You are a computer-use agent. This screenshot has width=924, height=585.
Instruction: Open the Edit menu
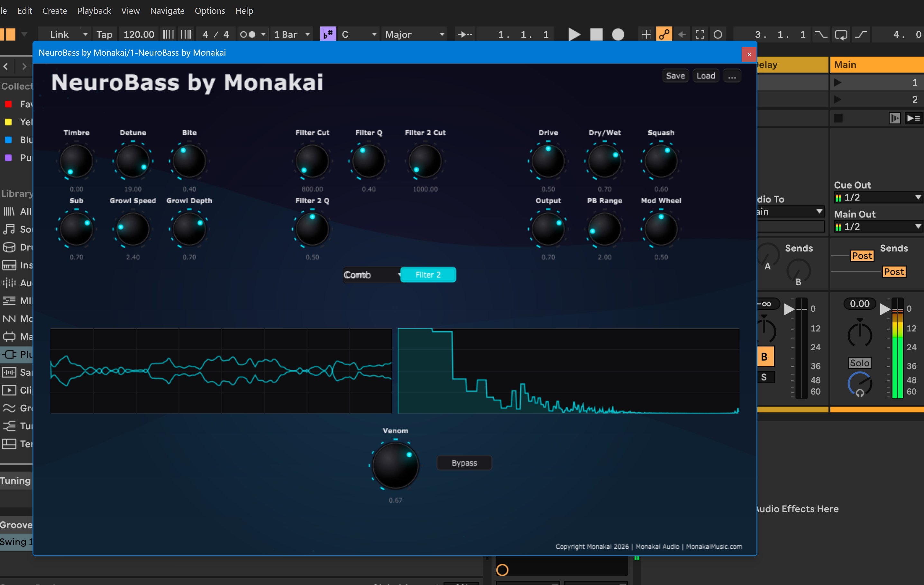click(x=24, y=11)
